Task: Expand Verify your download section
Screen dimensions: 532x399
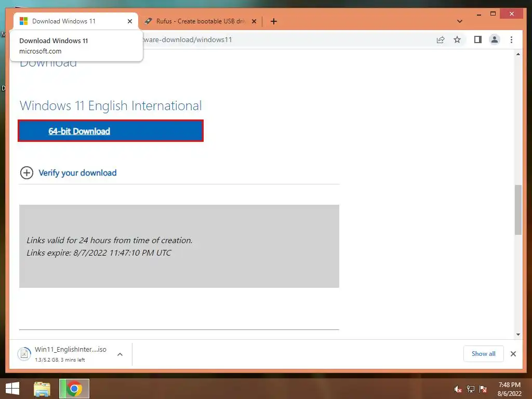Action: click(26, 172)
